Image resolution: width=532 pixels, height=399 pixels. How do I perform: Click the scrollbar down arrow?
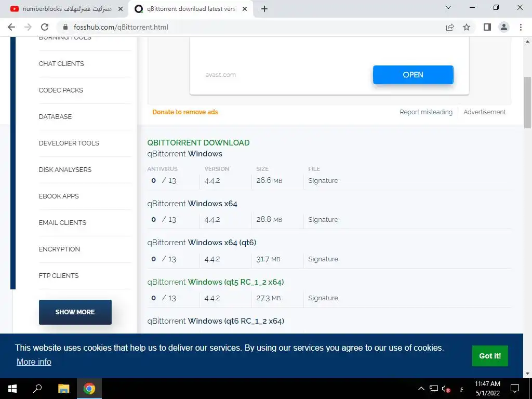pos(527,374)
